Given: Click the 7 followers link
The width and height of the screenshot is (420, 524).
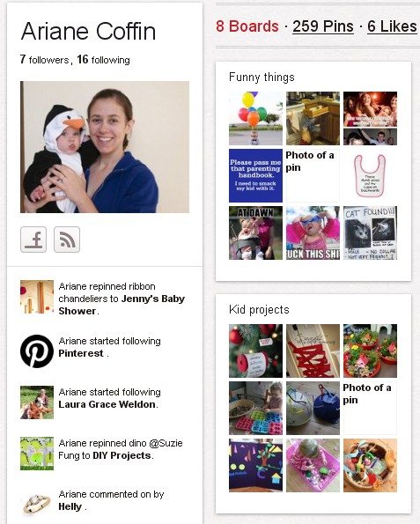Looking at the screenshot, I should 44,60.
